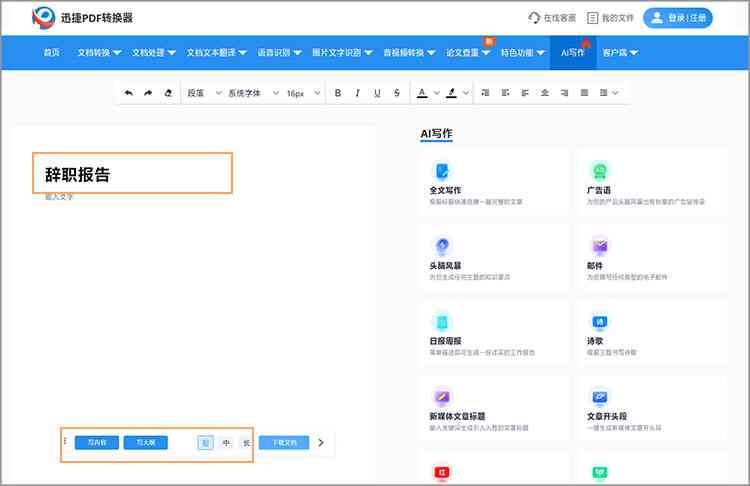Go to 首页 in navigation bar
The height and width of the screenshot is (486, 750).
(x=52, y=53)
